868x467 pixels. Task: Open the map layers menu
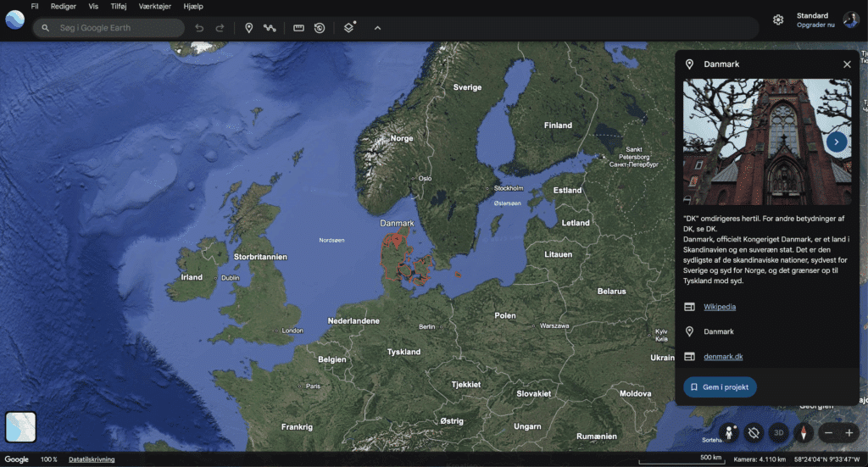pos(348,27)
